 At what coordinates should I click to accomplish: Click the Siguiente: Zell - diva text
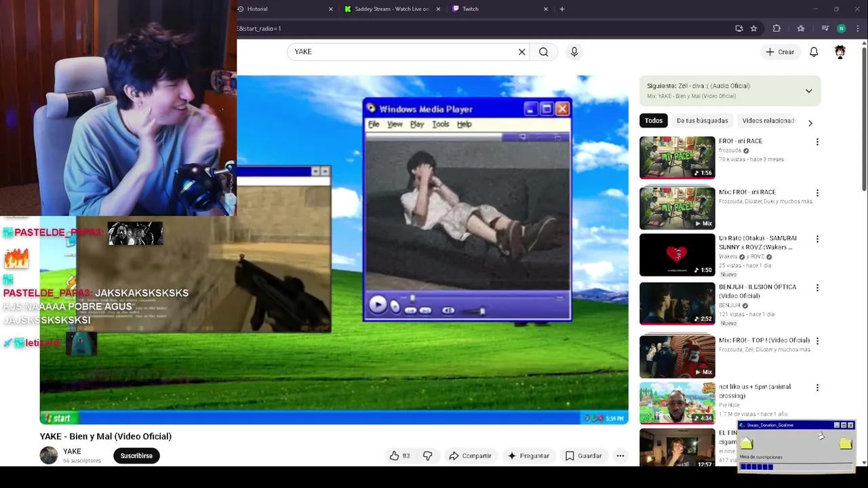point(698,86)
